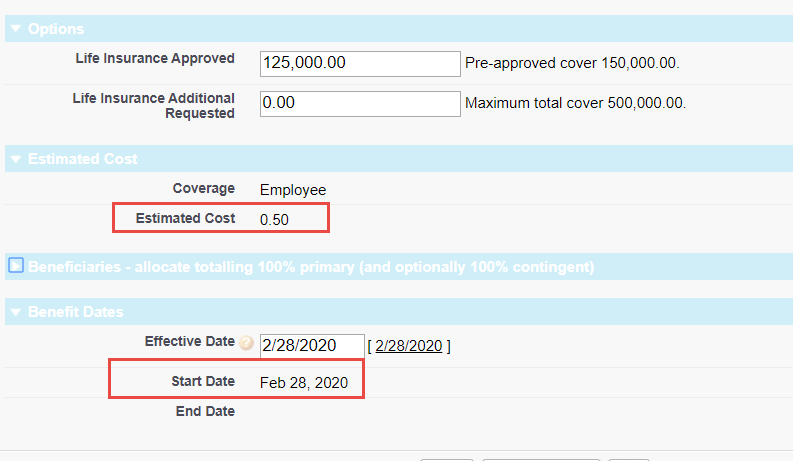
Task: Click the Maximum total cover 500,000.00 note
Action: tap(576, 103)
